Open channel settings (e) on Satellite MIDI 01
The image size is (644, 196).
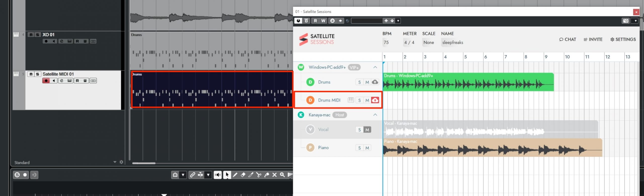tap(62, 81)
